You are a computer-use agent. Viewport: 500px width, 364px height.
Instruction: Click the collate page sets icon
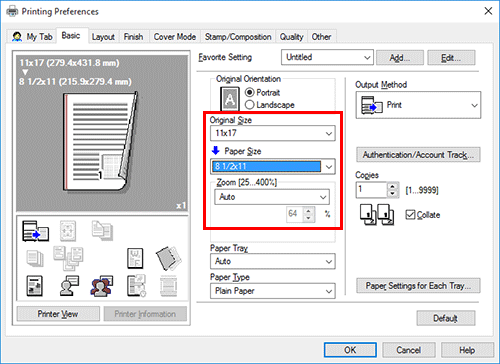click(x=377, y=214)
